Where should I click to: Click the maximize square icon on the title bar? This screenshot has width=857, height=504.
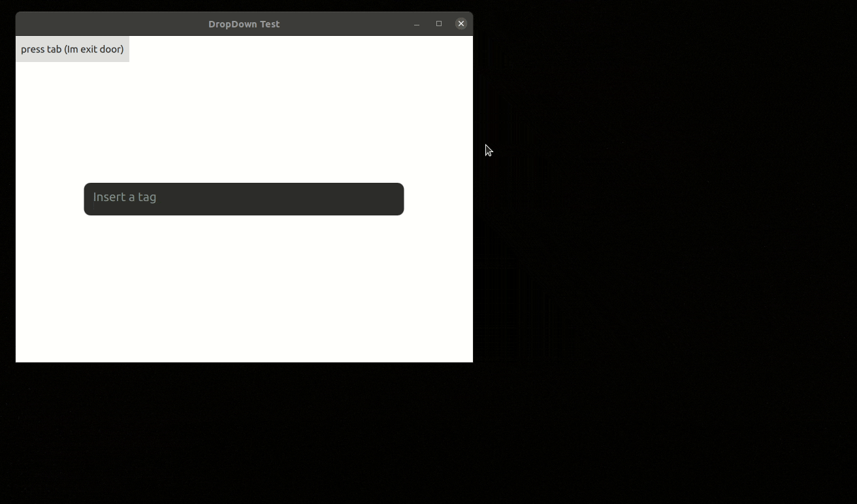click(439, 24)
